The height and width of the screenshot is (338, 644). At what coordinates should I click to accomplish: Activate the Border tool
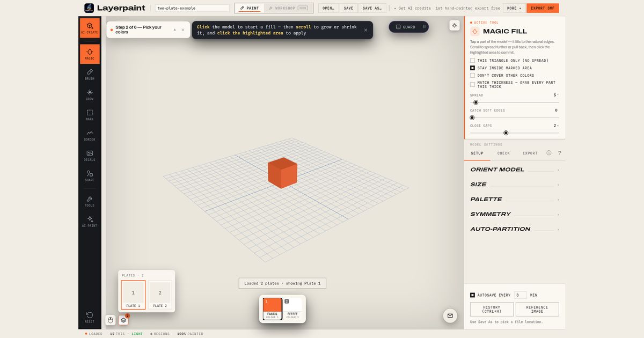pyautogui.click(x=90, y=135)
